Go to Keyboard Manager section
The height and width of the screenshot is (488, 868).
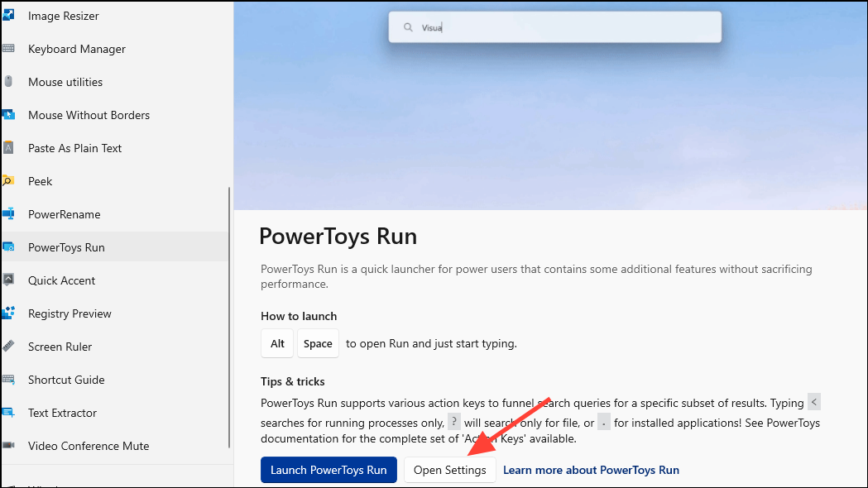[115, 49]
